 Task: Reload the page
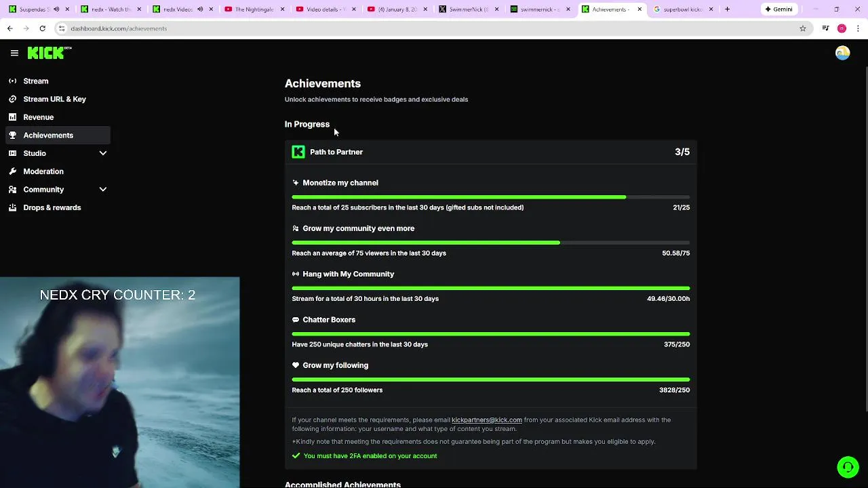42,28
